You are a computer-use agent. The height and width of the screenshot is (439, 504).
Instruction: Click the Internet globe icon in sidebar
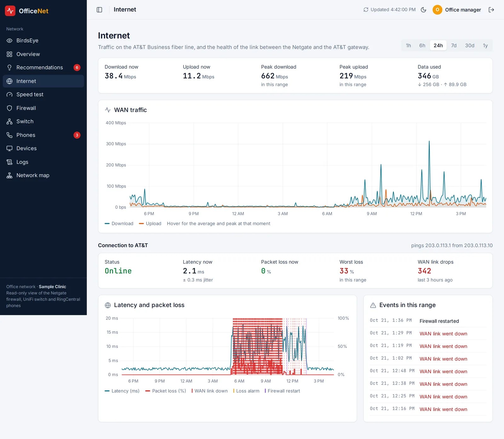point(9,81)
